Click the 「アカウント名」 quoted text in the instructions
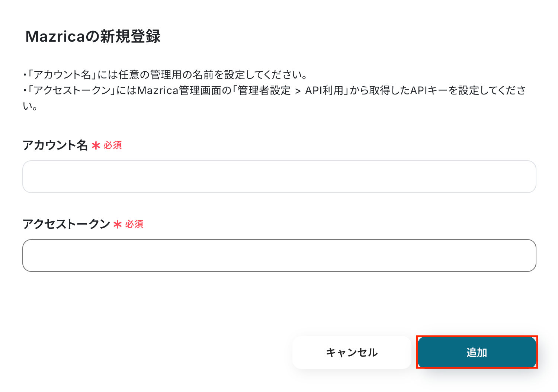The height and width of the screenshot is (392, 558). coord(61,75)
